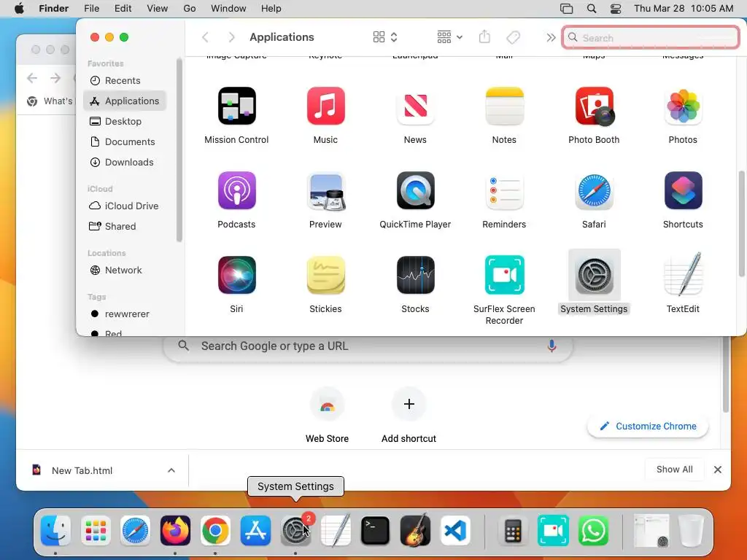This screenshot has width=747, height=560.
Task: Select the rewwrerer tag in sidebar
Action: point(125,314)
